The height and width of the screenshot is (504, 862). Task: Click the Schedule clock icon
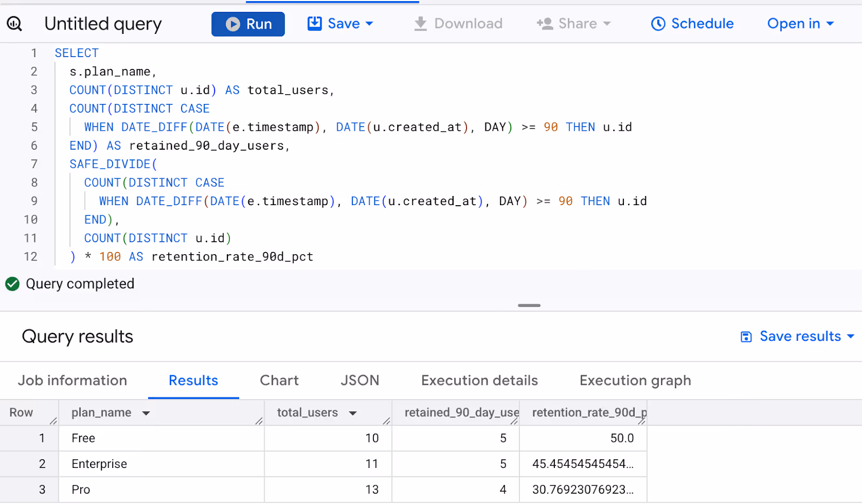point(658,24)
